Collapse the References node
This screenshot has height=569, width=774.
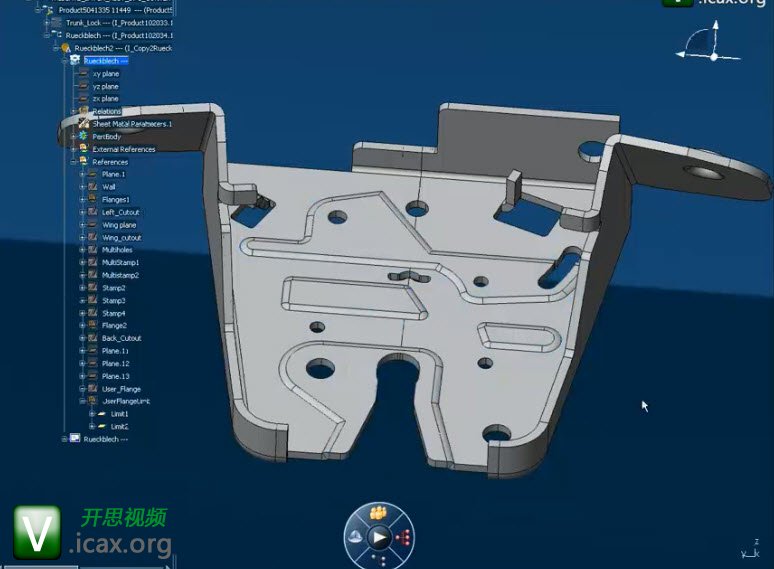(x=74, y=162)
